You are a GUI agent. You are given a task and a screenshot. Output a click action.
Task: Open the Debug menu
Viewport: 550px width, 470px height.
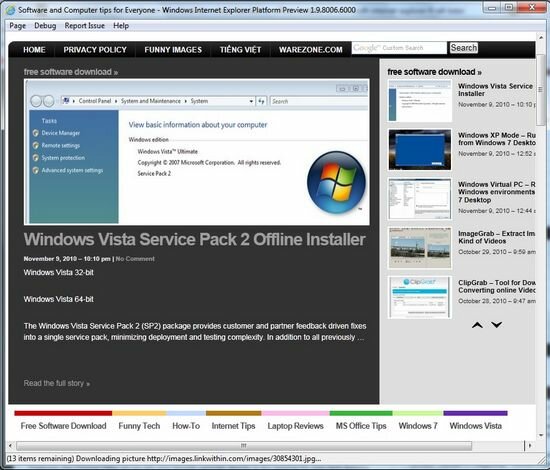click(45, 26)
